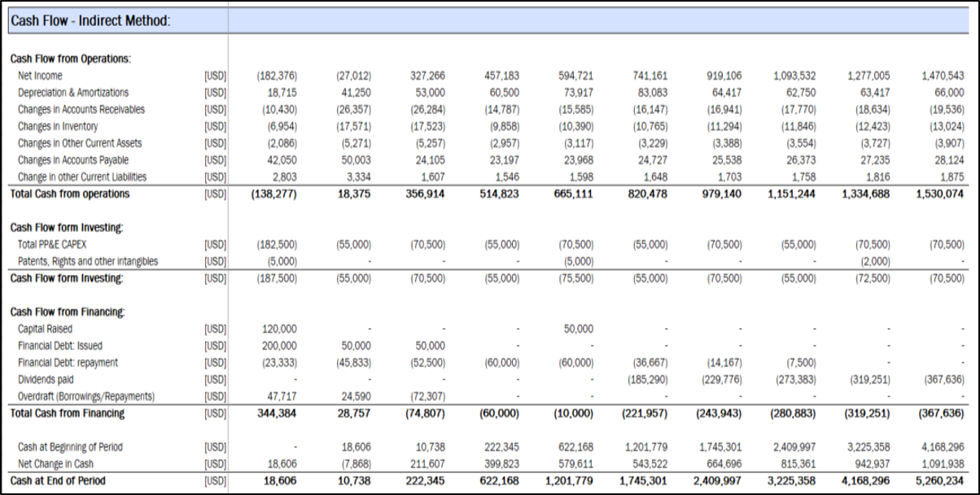The image size is (980, 495).
Task: Click the Capital Raised row label
Action: (x=45, y=329)
